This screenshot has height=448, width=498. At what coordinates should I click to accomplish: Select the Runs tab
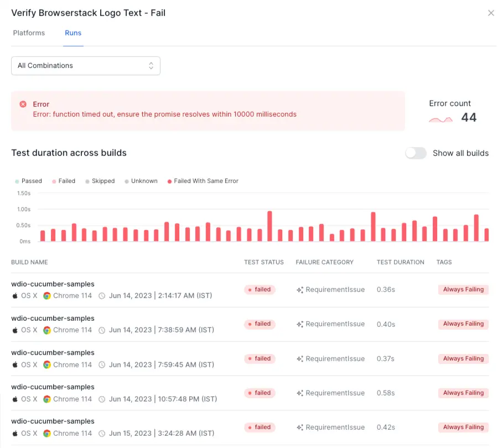pyautogui.click(x=73, y=33)
